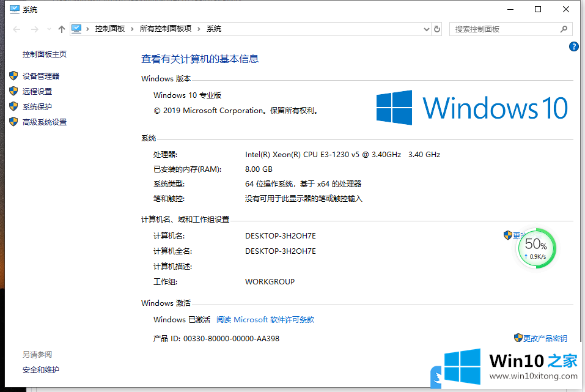
Task: Select computer name DESKTOP-3H2OH7E text
Action: [x=281, y=236]
